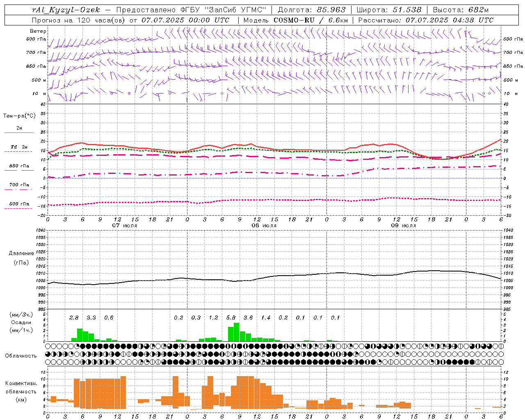Screen dimensions: 525x420
Task: Click the Давление pressure panel label
Action: (x=21, y=253)
